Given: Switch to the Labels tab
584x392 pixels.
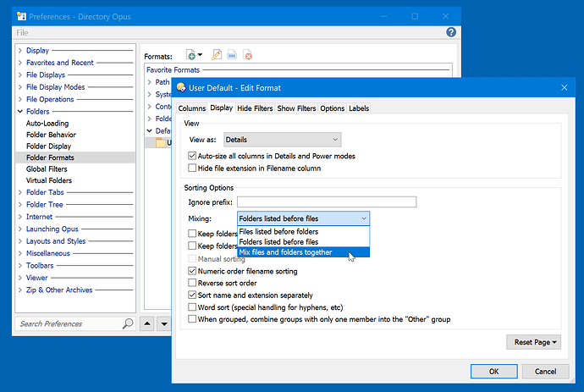Looking at the screenshot, I should coord(359,108).
